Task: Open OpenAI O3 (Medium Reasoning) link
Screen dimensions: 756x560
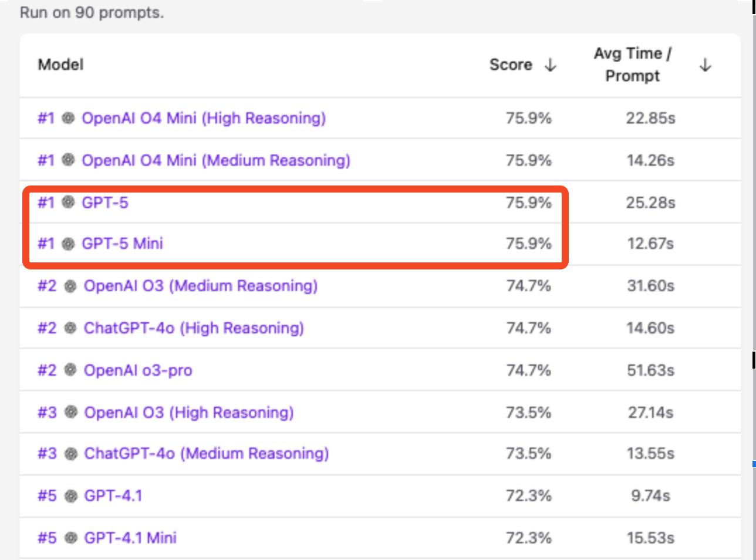Action: tap(201, 286)
